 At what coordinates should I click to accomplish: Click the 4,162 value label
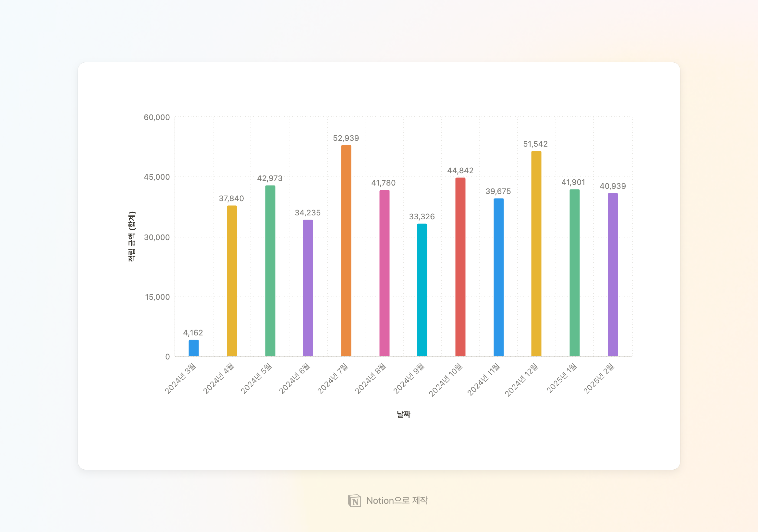pyautogui.click(x=193, y=333)
